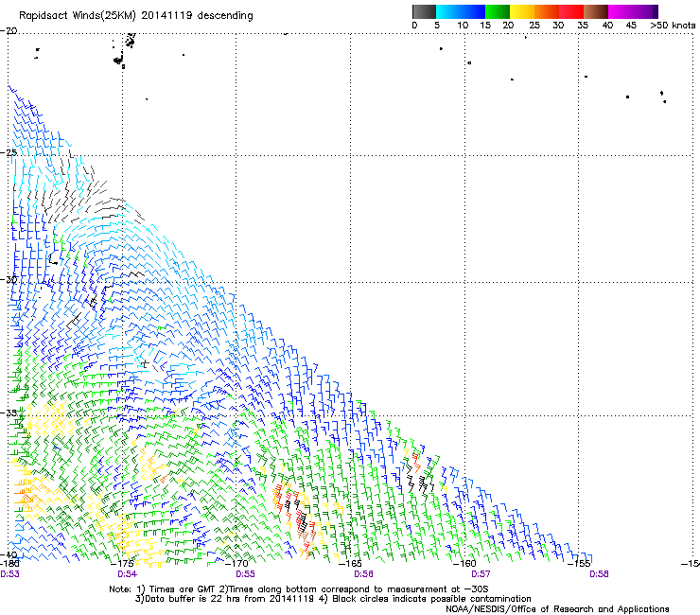Click the -20 latitude axis label
The width and height of the screenshot is (700, 615).
[x=9, y=31]
